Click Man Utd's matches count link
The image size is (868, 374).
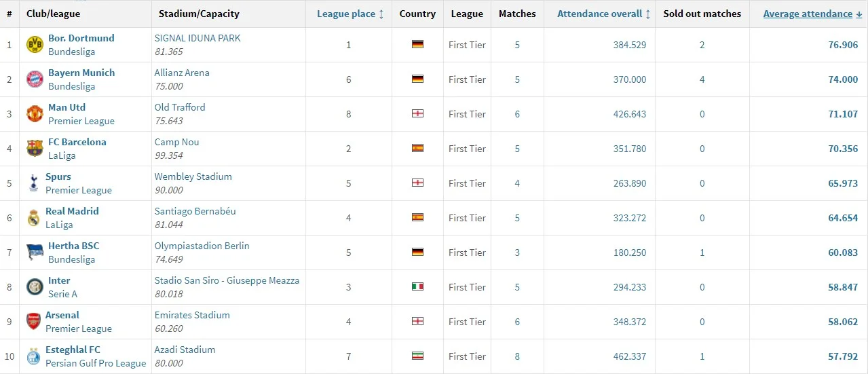pyautogui.click(x=517, y=114)
